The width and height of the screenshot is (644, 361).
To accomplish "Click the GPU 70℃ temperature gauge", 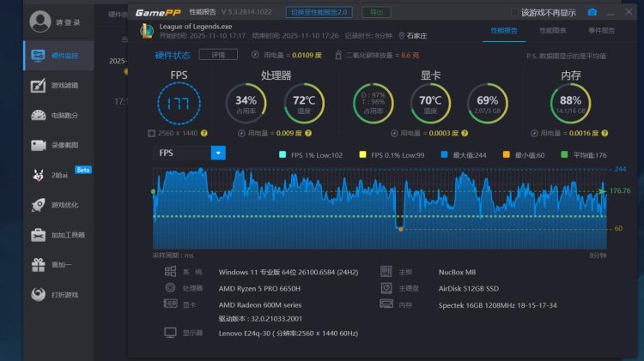I will tap(430, 104).
